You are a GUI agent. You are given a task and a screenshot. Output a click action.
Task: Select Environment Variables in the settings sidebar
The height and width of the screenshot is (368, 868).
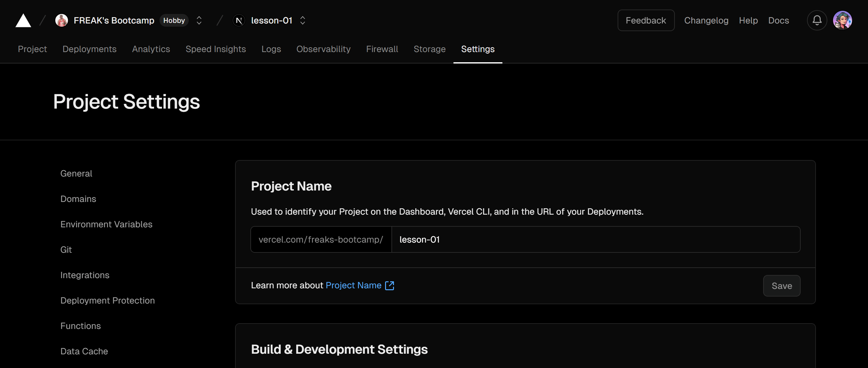coord(106,224)
